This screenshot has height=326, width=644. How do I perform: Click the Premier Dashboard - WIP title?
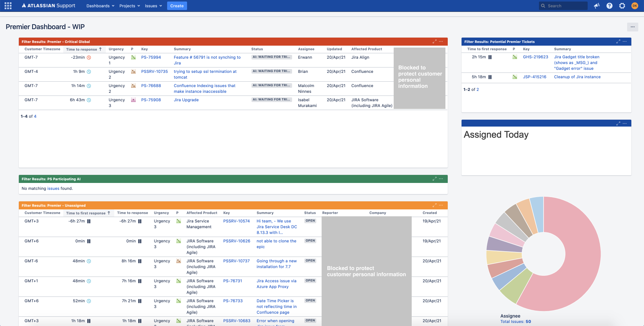point(45,27)
